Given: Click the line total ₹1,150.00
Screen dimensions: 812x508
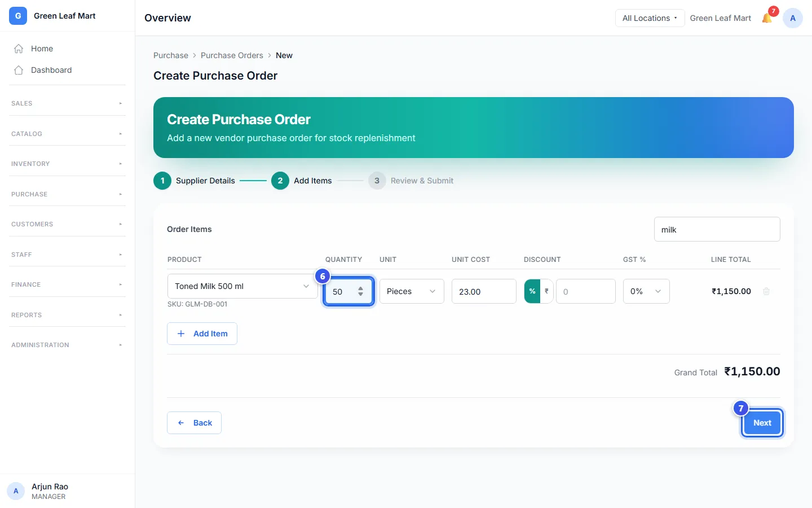Looking at the screenshot, I should pyautogui.click(x=731, y=291).
